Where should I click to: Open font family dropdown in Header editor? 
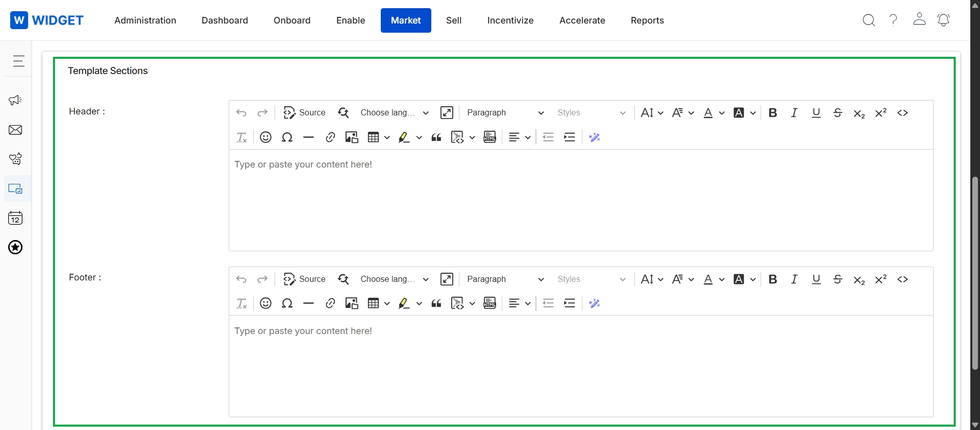(683, 113)
